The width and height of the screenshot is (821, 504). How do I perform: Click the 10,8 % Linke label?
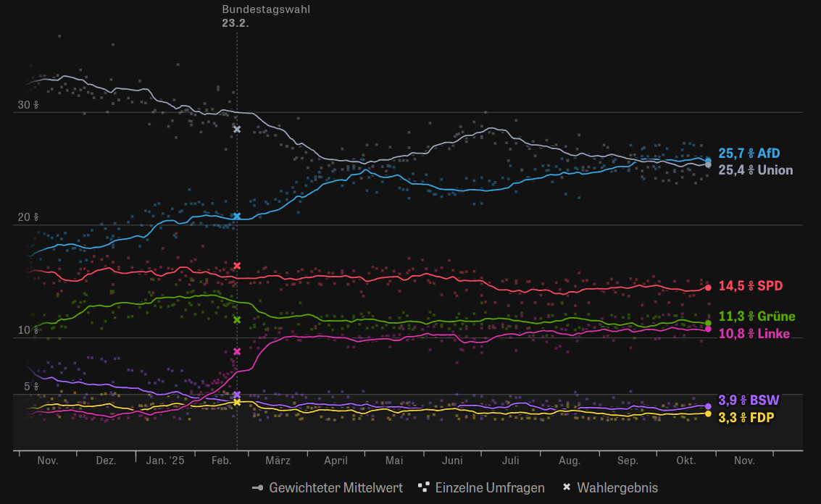click(754, 334)
